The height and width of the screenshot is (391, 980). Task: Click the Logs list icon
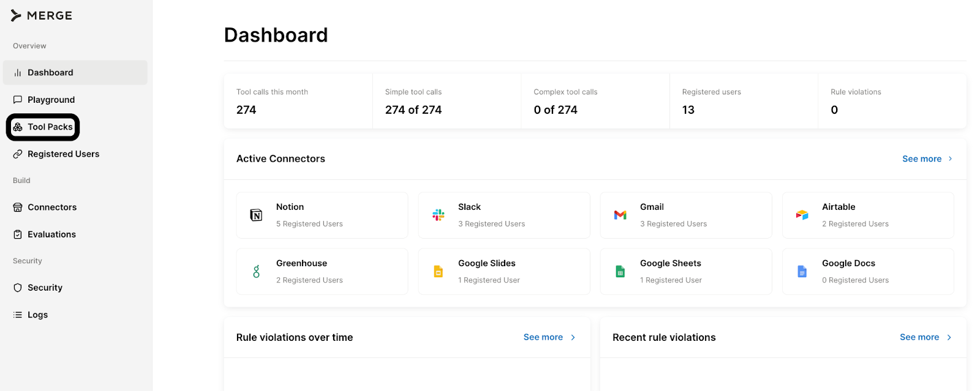[x=18, y=315]
